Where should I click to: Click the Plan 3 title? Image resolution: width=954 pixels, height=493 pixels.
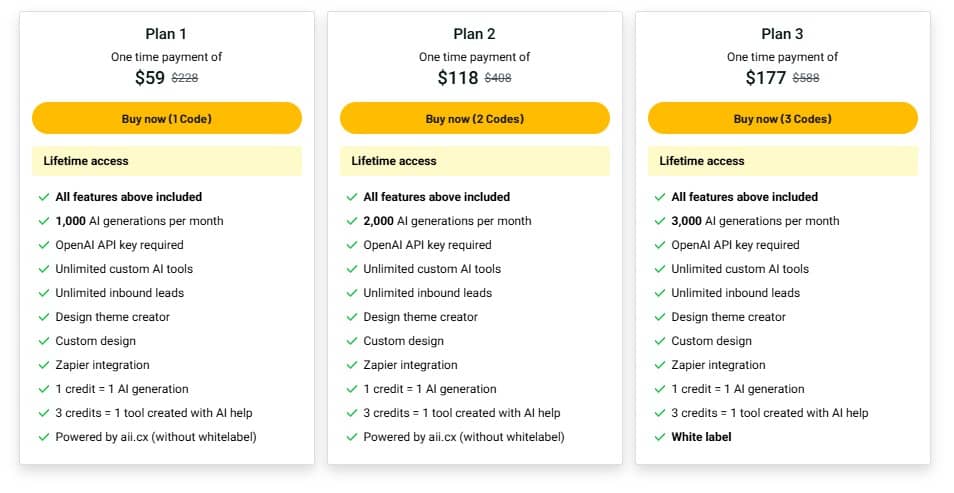click(783, 33)
